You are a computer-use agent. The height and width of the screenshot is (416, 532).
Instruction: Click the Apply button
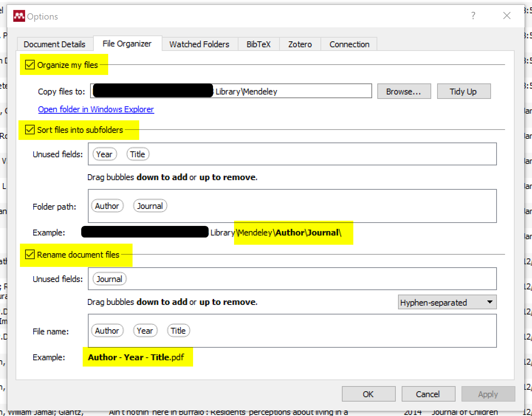(x=488, y=394)
